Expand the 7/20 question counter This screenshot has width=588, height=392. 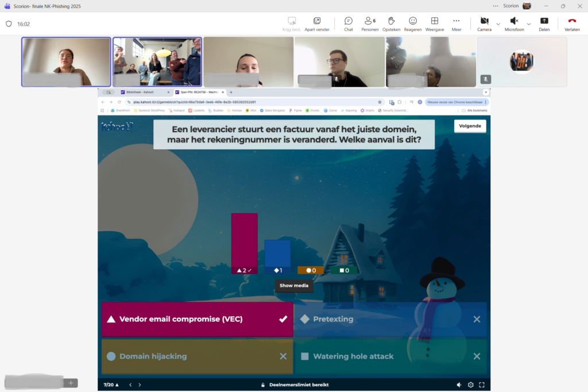111,385
